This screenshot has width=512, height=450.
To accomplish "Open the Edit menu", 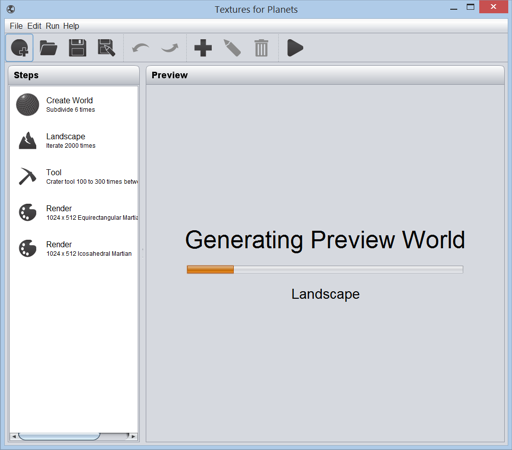I will [34, 26].
